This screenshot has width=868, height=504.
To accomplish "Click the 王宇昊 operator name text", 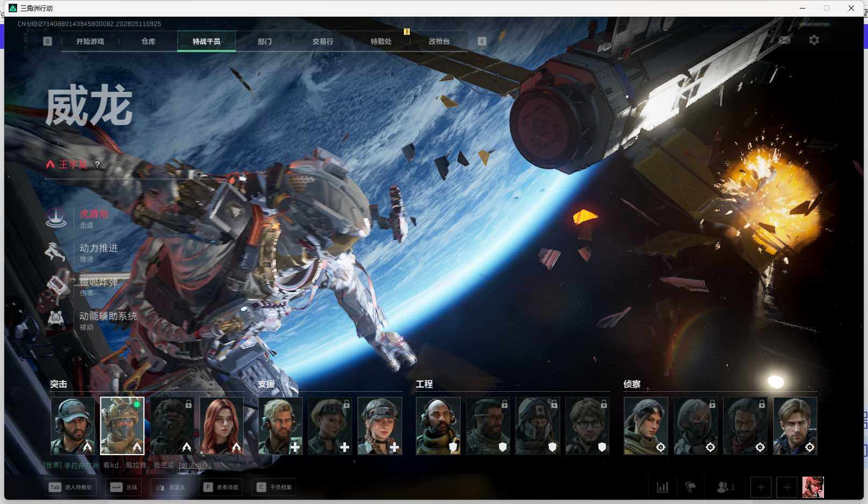I will click(x=73, y=164).
